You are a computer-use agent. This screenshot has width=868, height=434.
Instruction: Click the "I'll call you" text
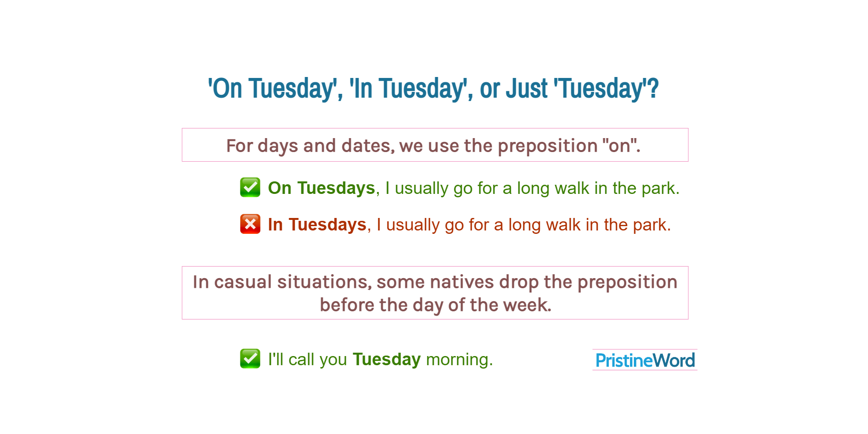307,359
